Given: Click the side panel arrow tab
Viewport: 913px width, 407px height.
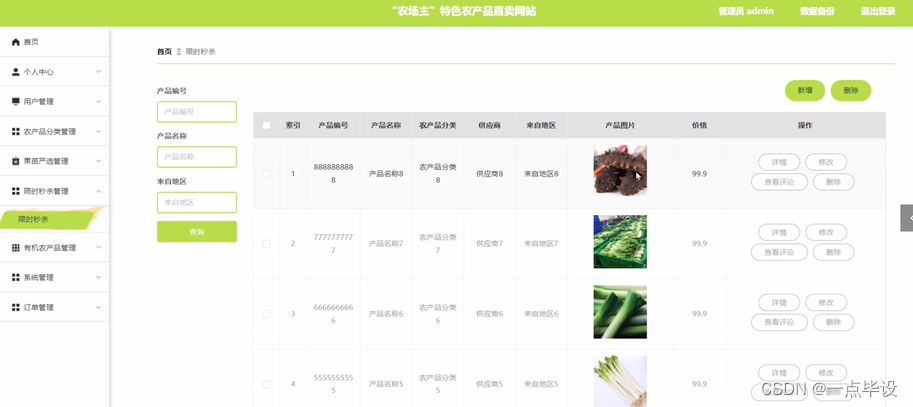Looking at the screenshot, I should tap(907, 218).
